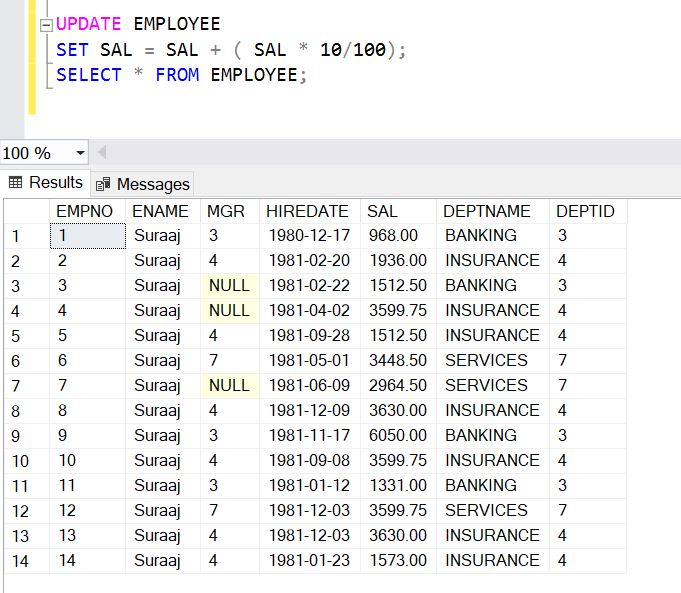Viewport: 681px width, 593px height.
Task: Select salary cell 1936.00
Action: coord(398,261)
